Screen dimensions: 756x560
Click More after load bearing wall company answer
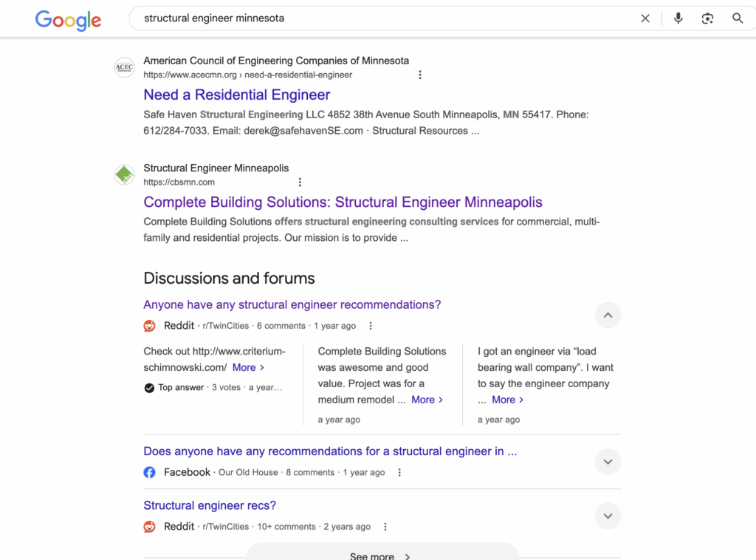508,400
